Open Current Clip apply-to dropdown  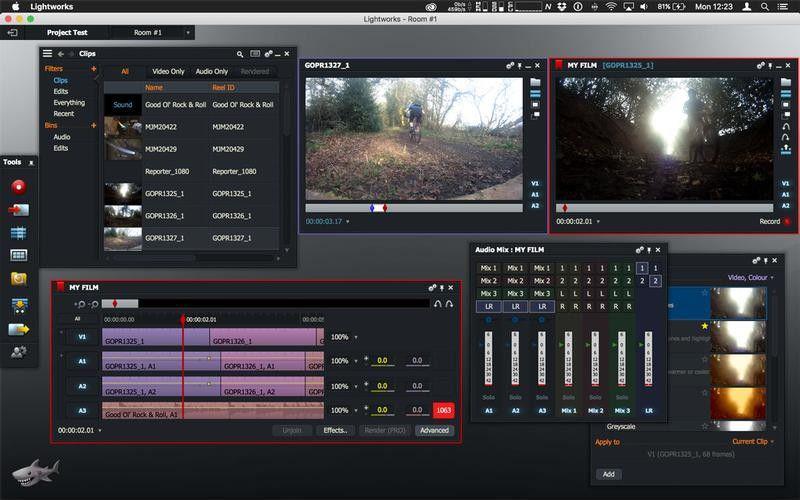[772, 442]
